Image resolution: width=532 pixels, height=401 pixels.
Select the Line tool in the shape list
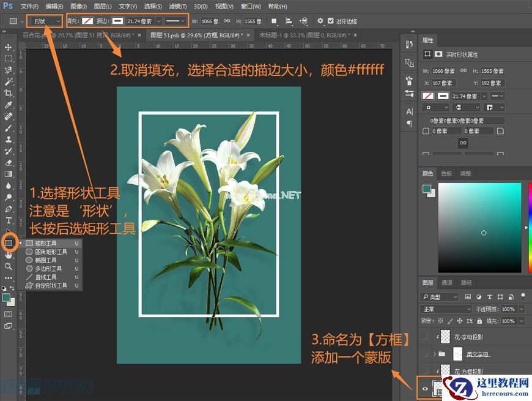(46, 277)
